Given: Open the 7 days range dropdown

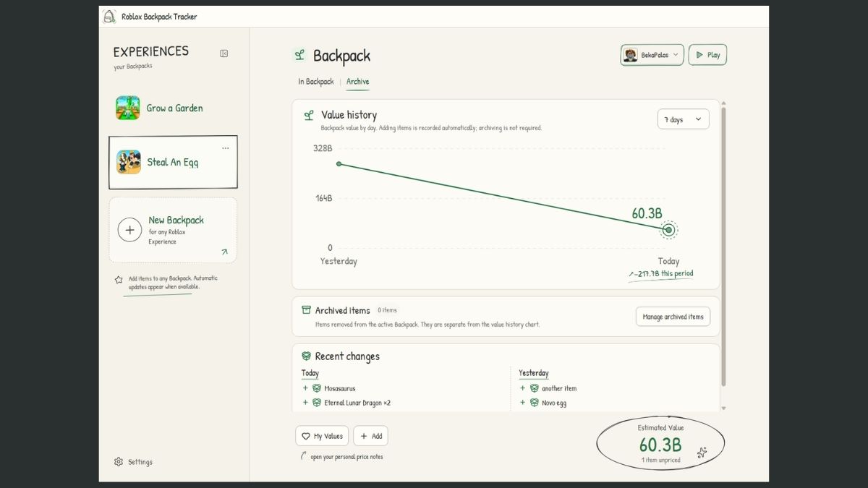Looking at the screenshot, I should 683,119.
